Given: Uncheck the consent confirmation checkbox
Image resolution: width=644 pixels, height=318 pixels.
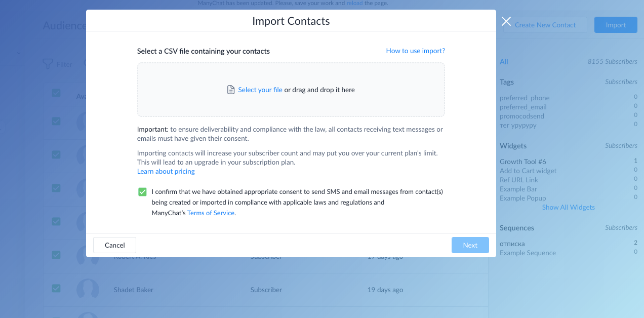Looking at the screenshot, I should [x=142, y=192].
